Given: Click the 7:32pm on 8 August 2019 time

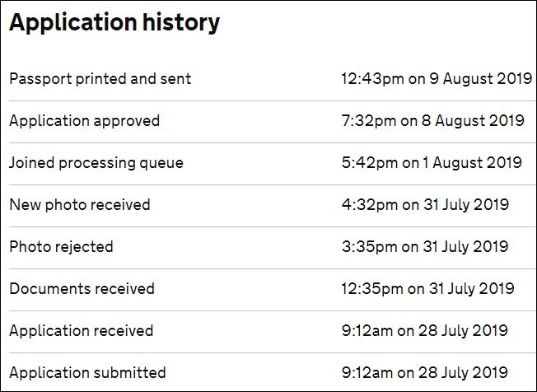Looking at the screenshot, I should pos(432,120).
